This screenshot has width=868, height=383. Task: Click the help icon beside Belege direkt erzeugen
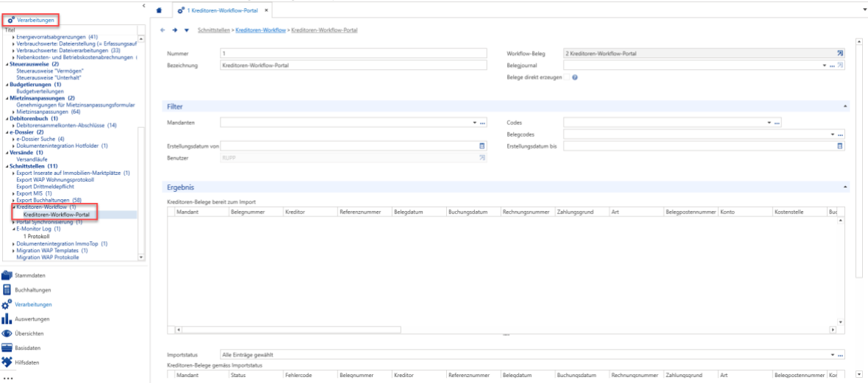575,77
